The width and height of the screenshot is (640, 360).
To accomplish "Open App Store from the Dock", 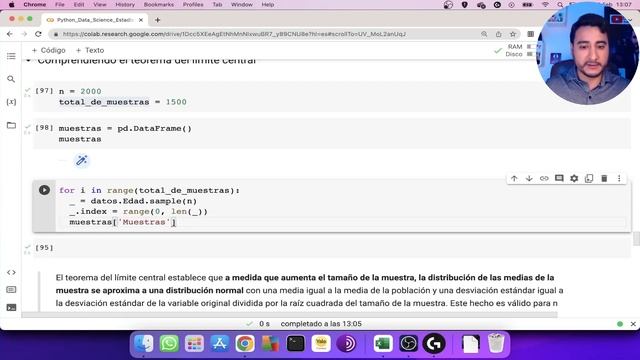I will [220, 344].
